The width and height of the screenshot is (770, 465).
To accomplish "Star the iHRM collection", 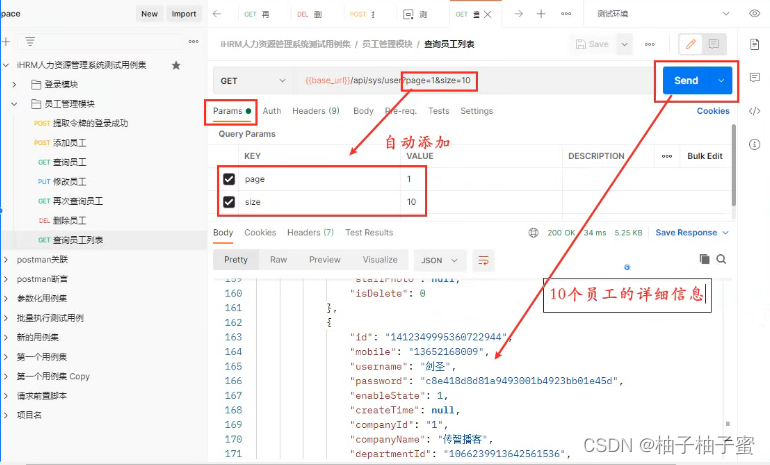I will pos(176,65).
